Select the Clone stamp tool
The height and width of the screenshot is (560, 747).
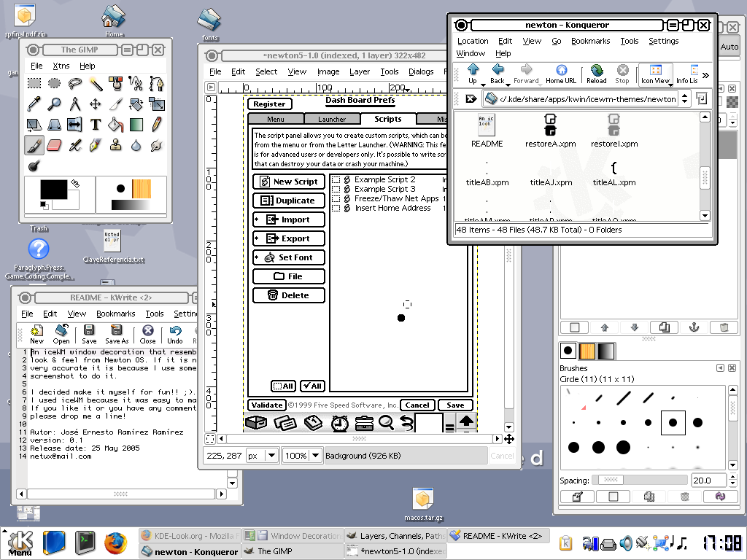116,145
